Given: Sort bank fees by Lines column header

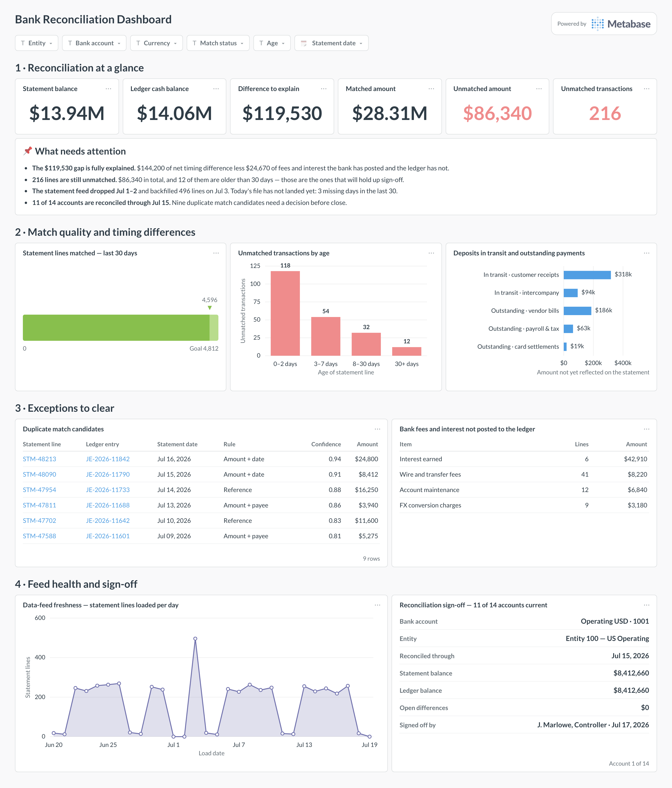Looking at the screenshot, I should pos(581,444).
